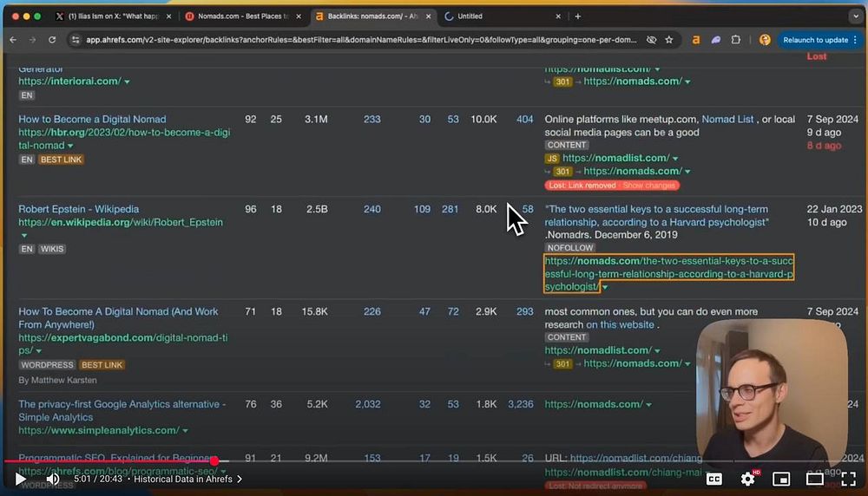Image resolution: width=868 pixels, height=496 pixels.
Task: Open the tab search dropdown arrow
Action: [x=856, y=16]
